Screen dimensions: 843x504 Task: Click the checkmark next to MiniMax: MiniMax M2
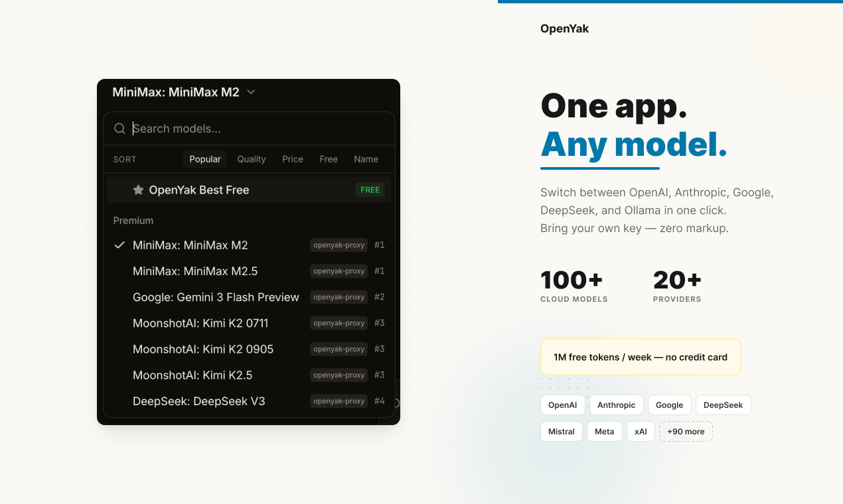click(119, 245)
